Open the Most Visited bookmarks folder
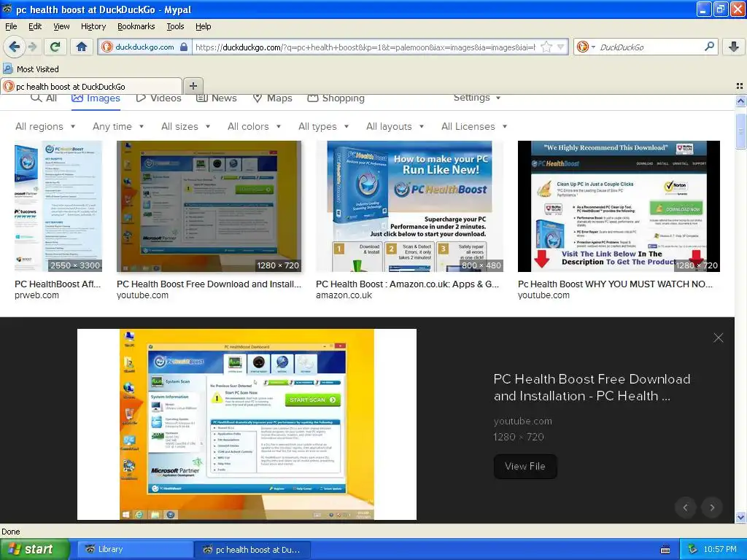 pyautogui.click(x=31, y=69)
